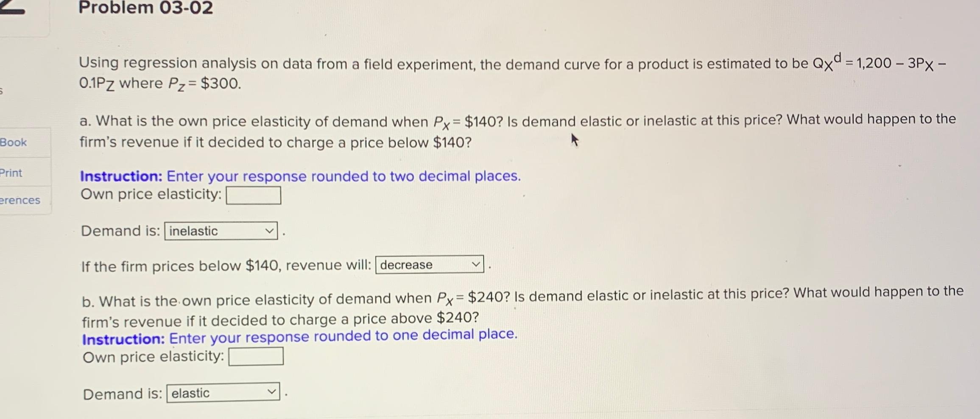
Task: Click the empty elasticity answer box for part a
Action: point(254,195)
